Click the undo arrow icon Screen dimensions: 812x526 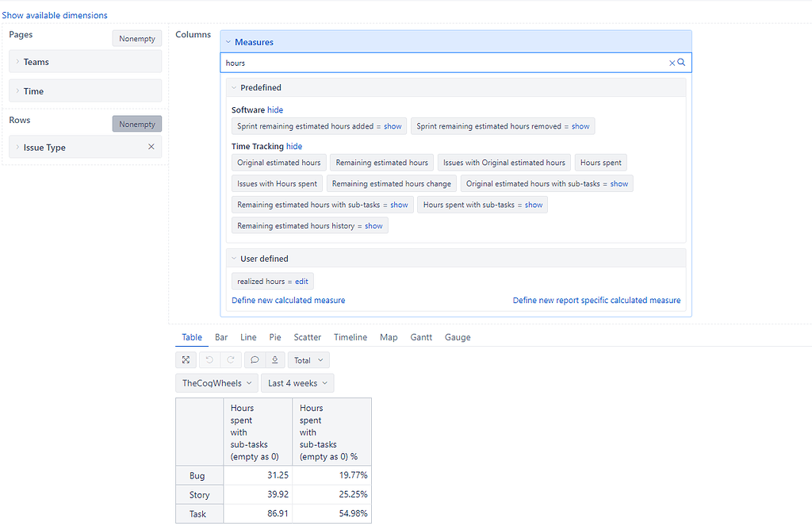pyautogui.click(x=209, y=360)
